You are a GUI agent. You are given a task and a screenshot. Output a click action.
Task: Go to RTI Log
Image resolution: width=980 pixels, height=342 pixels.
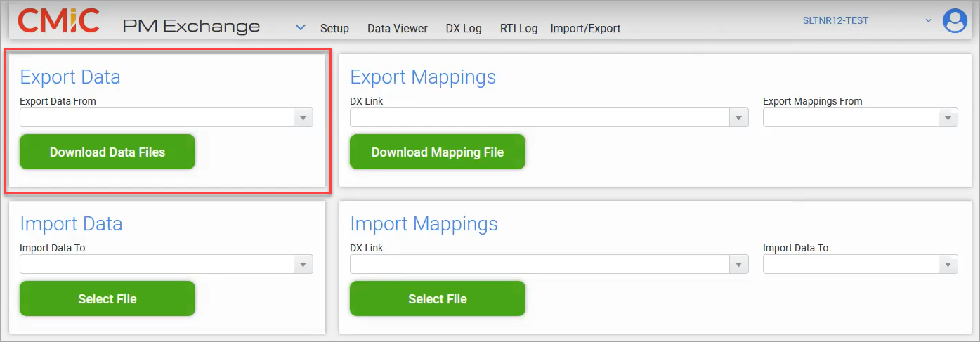[518, 29]
